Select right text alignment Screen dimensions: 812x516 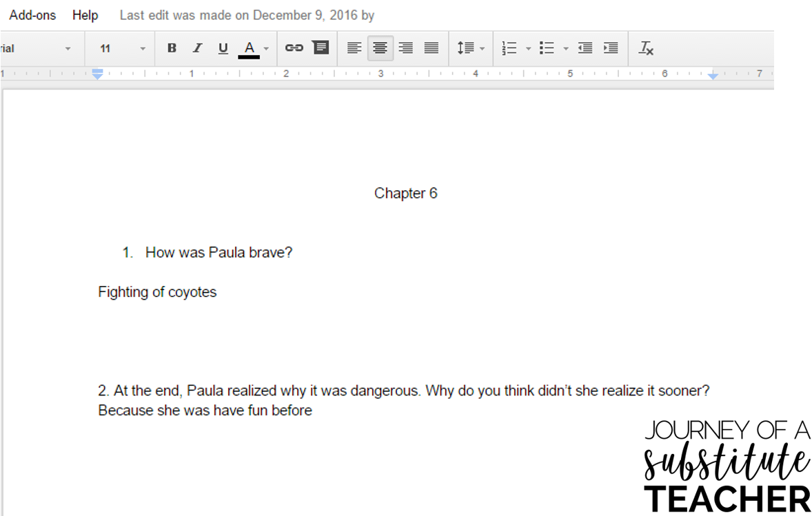coord(405,48)
